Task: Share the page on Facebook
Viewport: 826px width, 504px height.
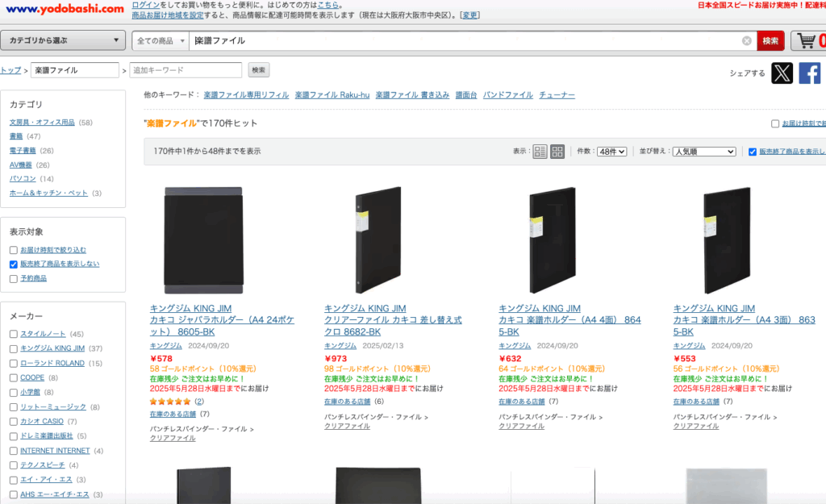Action: point(809,73)
